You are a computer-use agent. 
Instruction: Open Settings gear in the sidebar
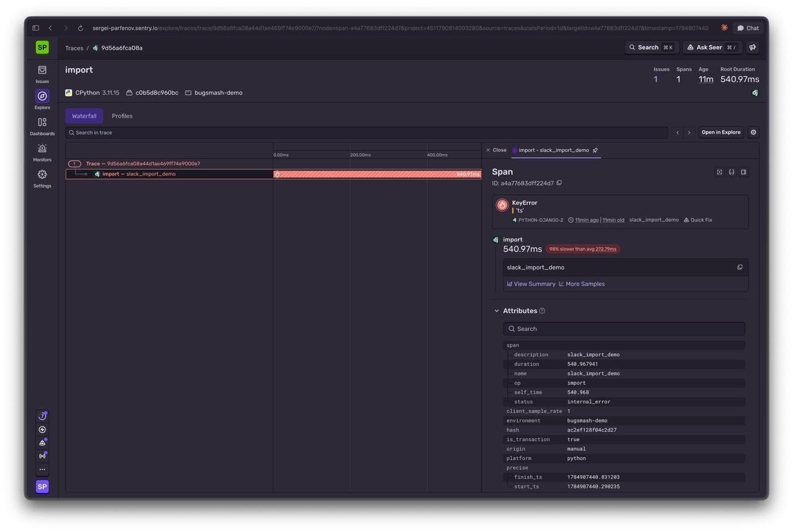[42, 178]
